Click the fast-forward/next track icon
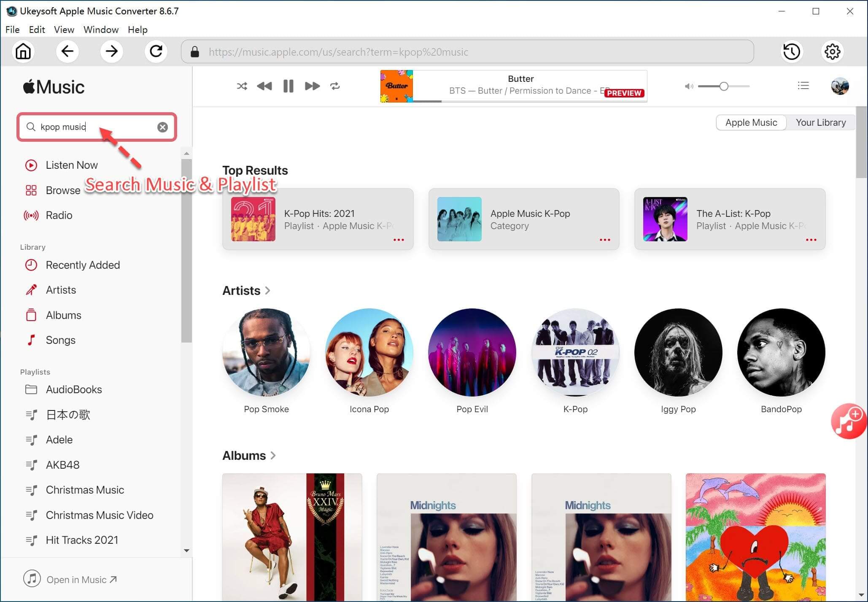This screenshot has height=602, width=868. (x=312, y=86)
